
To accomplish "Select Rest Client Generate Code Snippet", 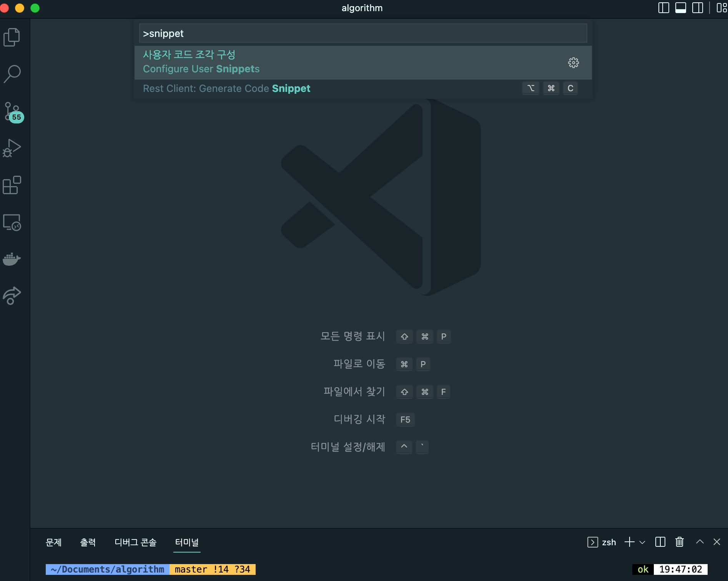I will [x=363, y=88].
